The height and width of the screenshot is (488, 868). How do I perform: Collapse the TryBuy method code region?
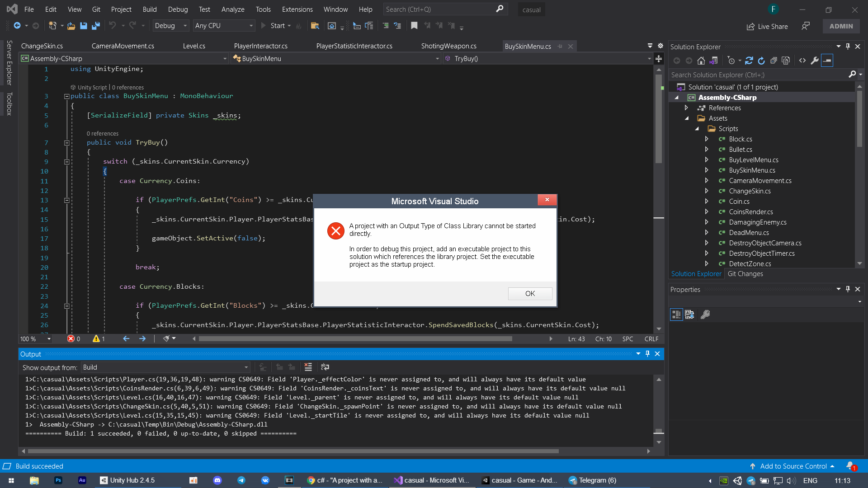click(66, 143)
